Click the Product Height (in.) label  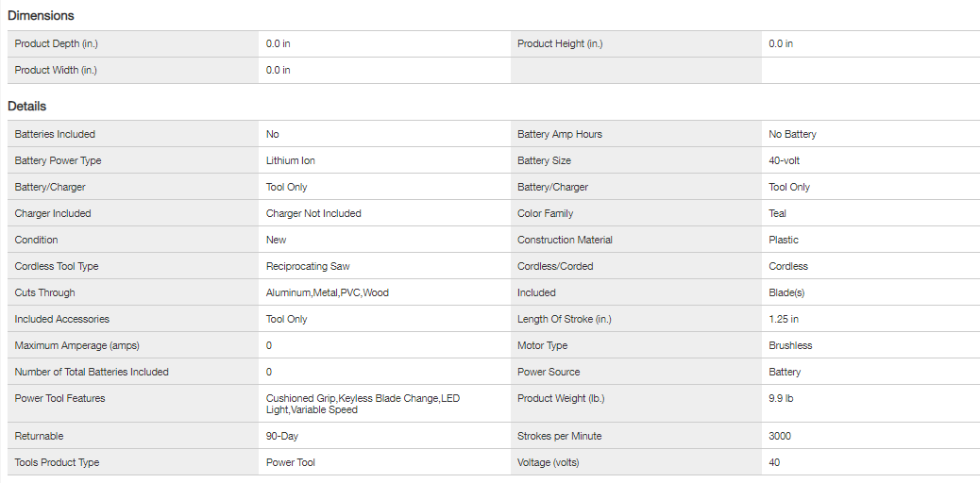tap(560, 44)
